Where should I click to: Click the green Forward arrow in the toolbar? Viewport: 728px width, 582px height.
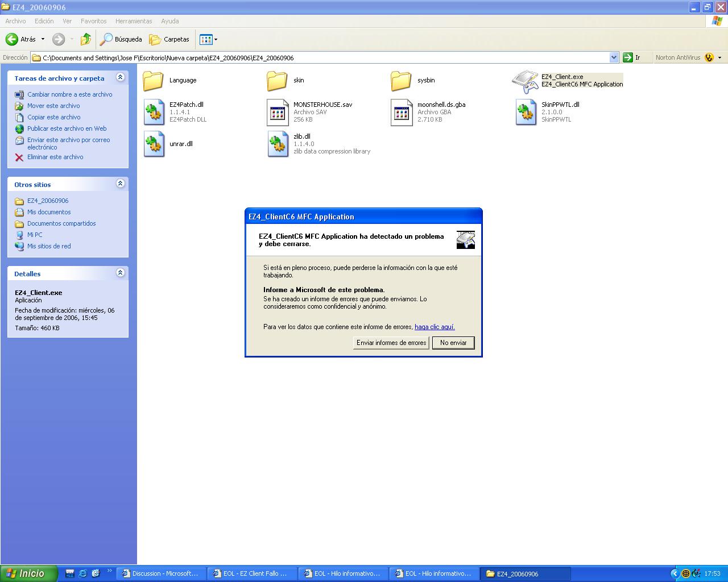click(58, 39)
